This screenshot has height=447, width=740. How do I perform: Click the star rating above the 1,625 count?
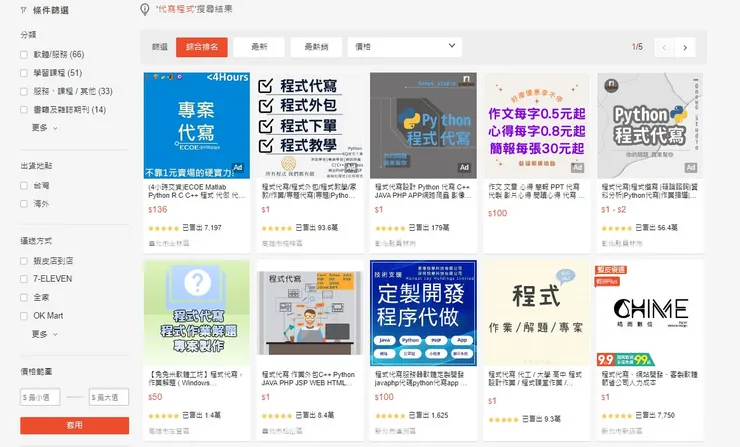point(390,416)
